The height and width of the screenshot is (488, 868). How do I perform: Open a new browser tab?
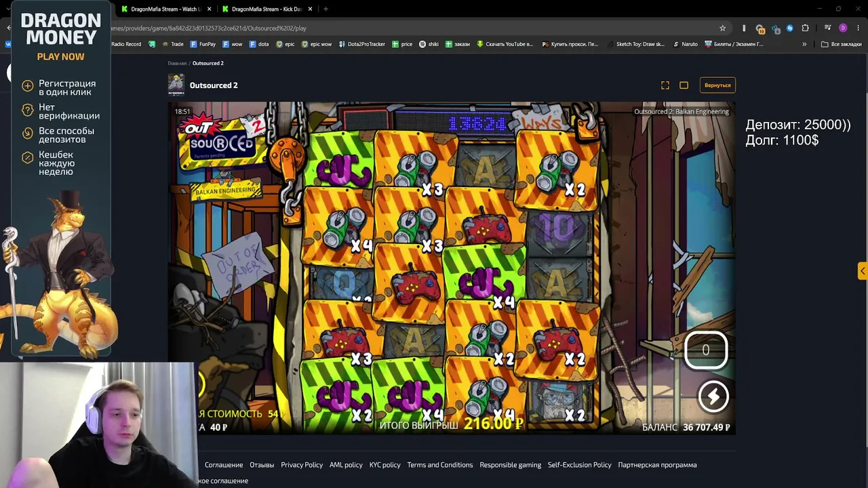[325, 9]
